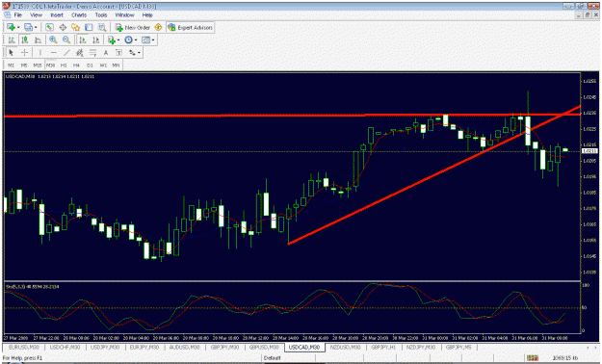Switch timeframe to M15
This screenshot has height=364, width=602.
click(x=38, y=65)
